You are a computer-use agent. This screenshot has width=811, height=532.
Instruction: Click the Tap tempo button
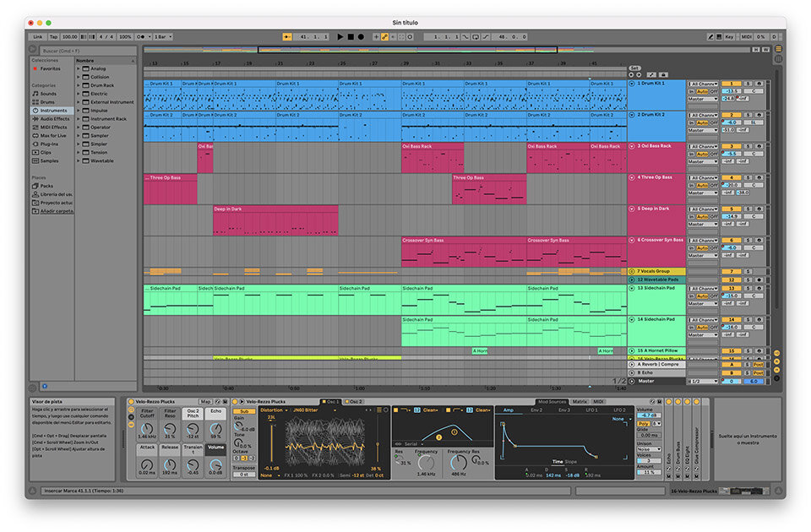pos(53,37)
